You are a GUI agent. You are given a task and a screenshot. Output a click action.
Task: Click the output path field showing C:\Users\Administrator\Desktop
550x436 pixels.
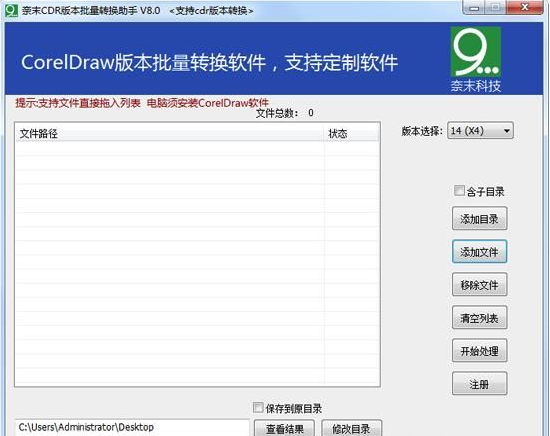pyautogui.click(x=132, y=428)
